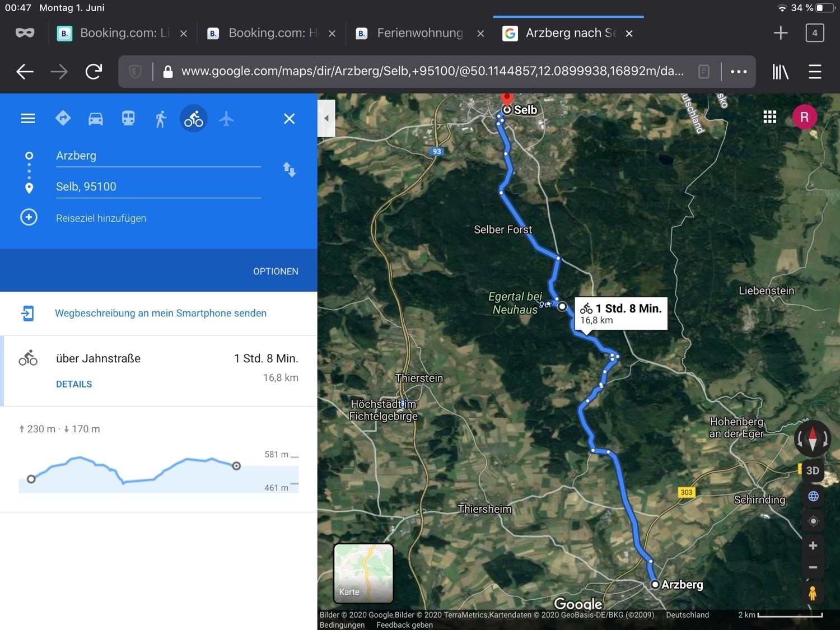Zoom in on the map
Screen dimensions: 840x630
tap(813, 546)
